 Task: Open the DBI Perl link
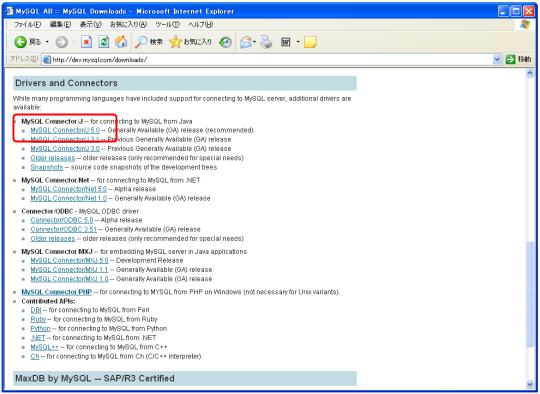[x=36, y=310]
